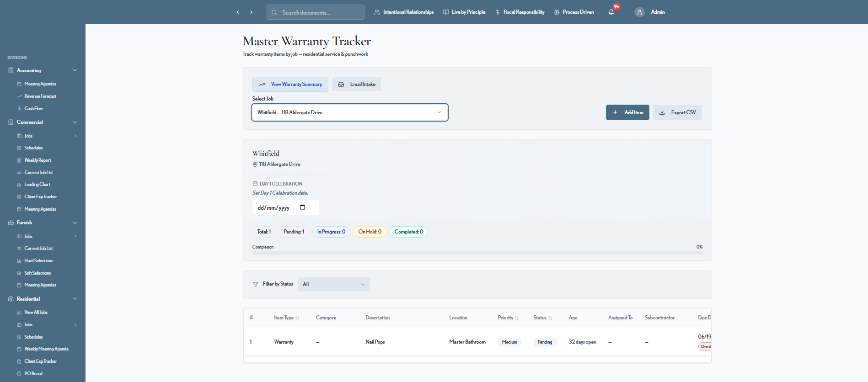Click Add Item button
The width and height of the screenshot is (868, 382).
point(627,112)
